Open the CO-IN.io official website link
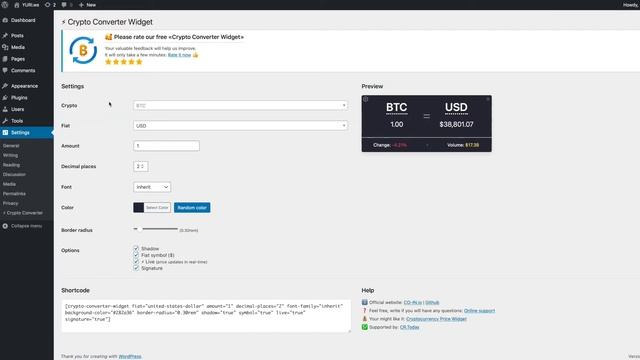Viewport: 640px width, 360px height. (x=413, y=302)
